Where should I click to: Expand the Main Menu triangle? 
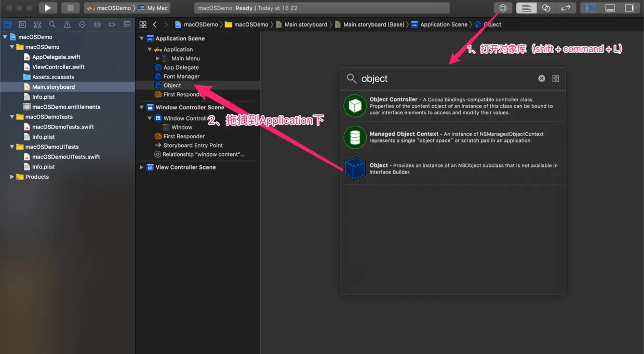pos(157,58)
